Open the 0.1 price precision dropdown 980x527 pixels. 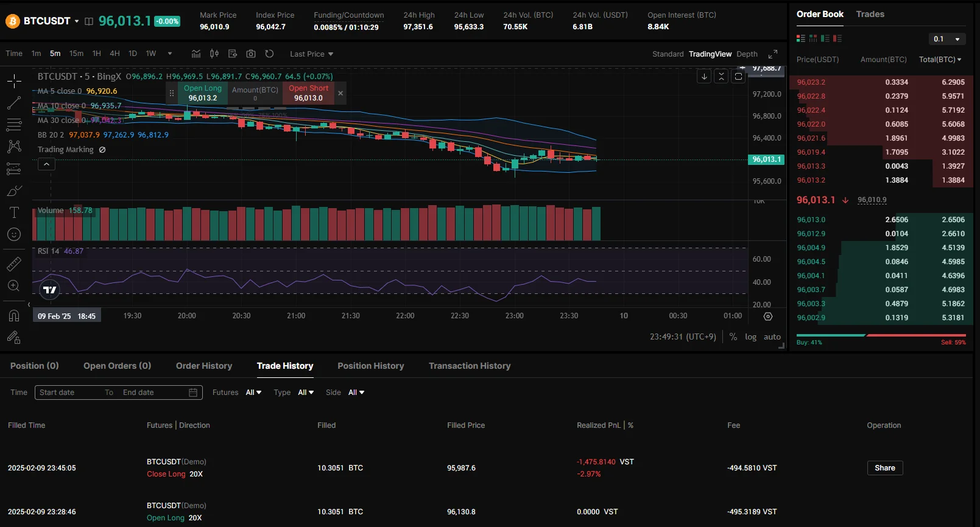coord(948,39)
